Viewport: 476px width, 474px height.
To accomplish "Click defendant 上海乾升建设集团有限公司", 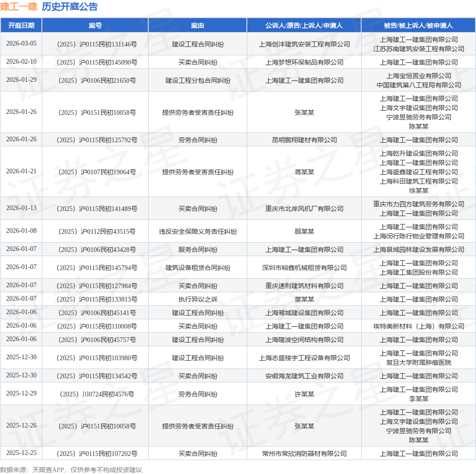I will coord(419,153).
